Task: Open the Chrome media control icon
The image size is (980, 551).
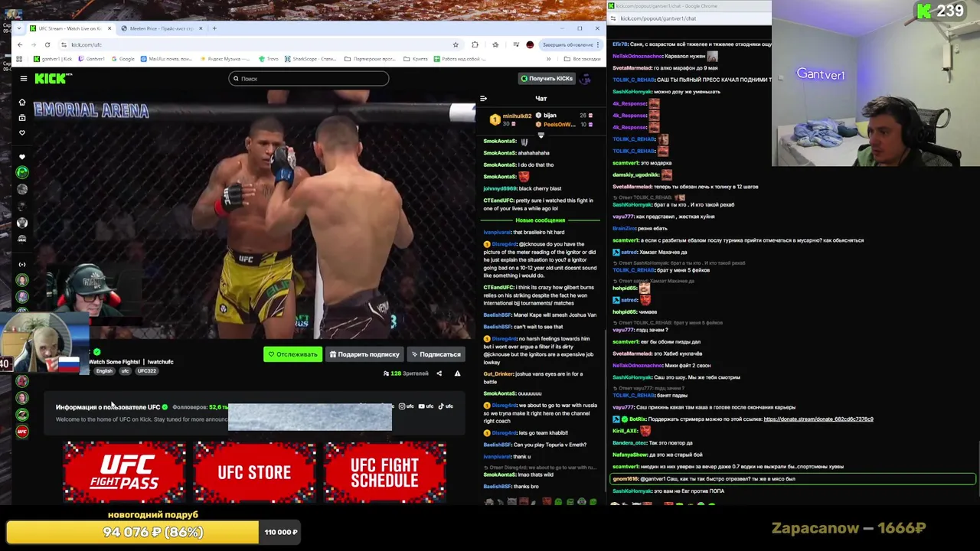Action: pyautogui.click(x=516, y=44)
